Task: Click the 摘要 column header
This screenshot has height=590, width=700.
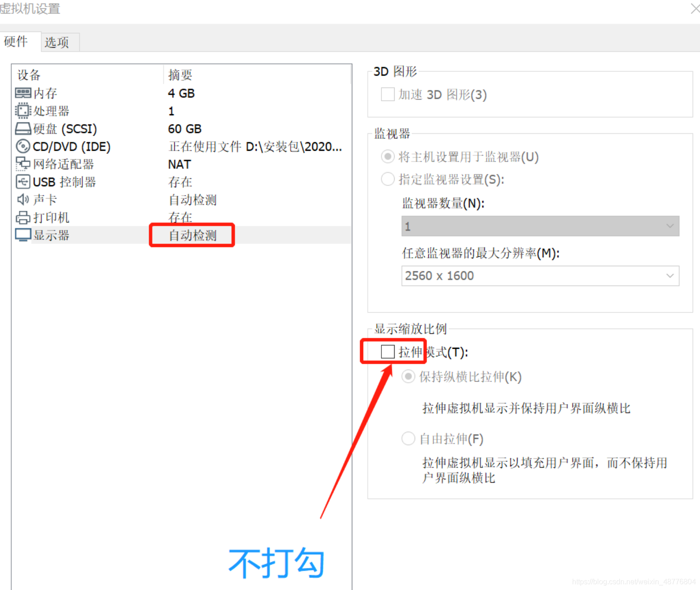Action: 257,75
